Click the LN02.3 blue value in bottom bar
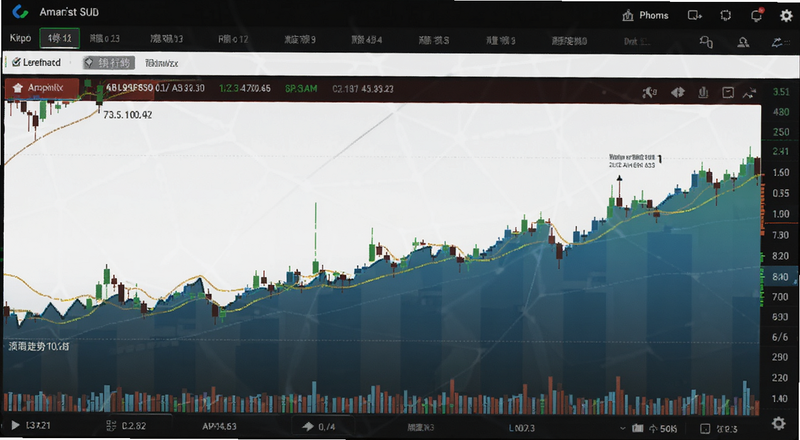Viewport: 800px width, 440px height. click(x=522, y=427)
